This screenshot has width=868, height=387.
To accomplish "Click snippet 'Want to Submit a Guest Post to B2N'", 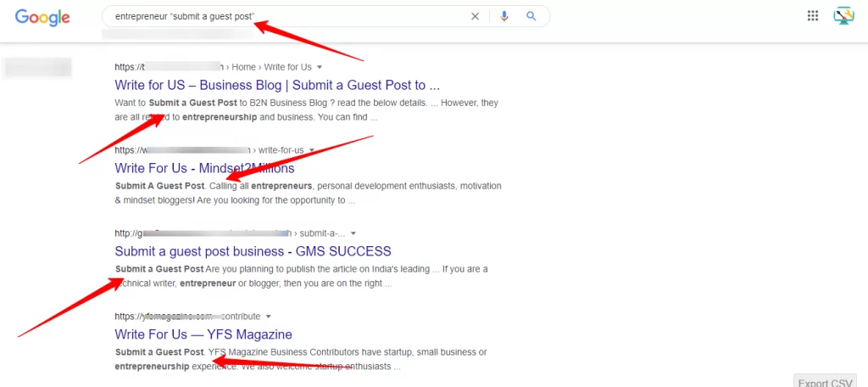I will click(307, 110).
